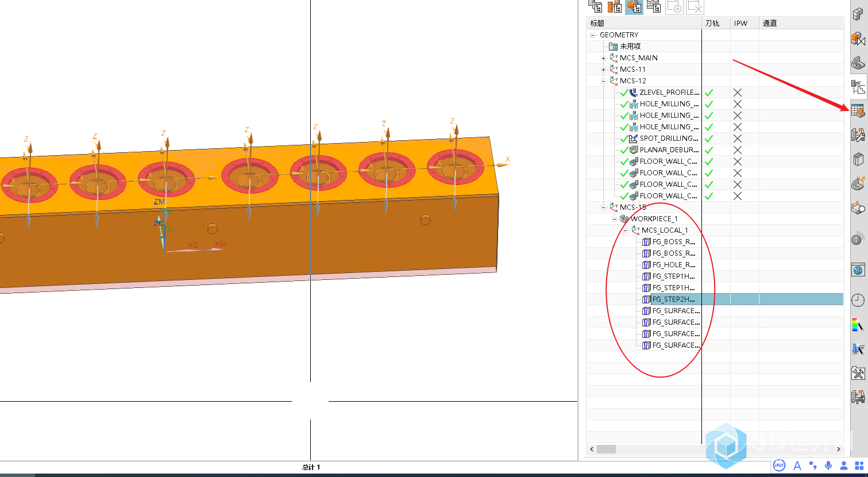The width and height of the screenshot is (868, 477).
Task: Open Machining Feature Navigator in resource bar
Action: pos(858,111)
